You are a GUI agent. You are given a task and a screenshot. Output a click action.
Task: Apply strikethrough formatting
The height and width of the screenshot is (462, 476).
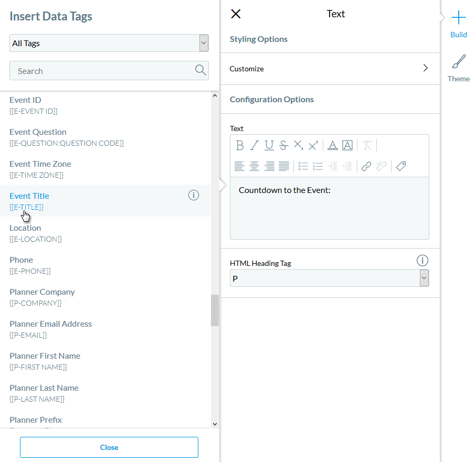(283, 145)
